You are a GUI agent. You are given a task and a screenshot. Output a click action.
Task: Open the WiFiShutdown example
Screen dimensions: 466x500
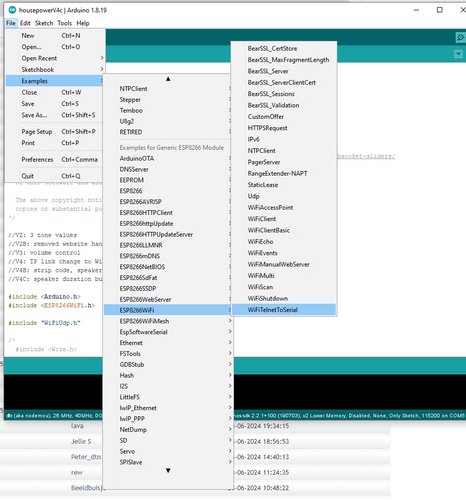pyautogui.click(x=284, y=298)
